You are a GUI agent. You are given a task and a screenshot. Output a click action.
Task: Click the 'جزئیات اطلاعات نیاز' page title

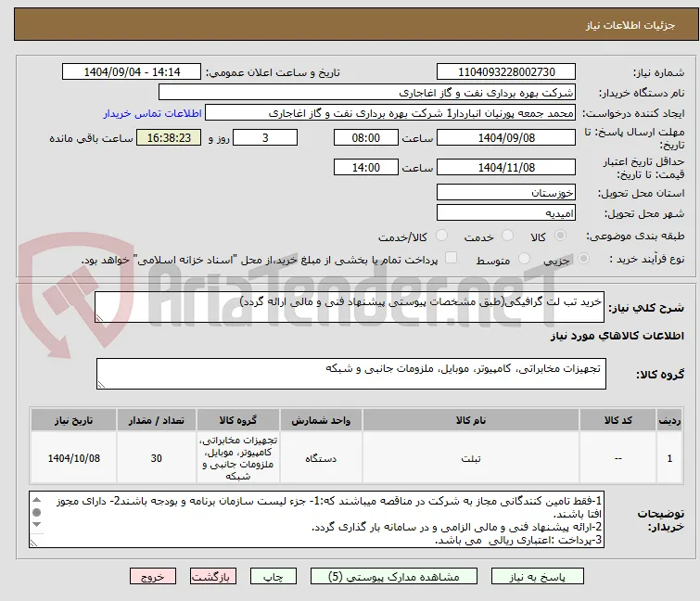click(630, 25)
